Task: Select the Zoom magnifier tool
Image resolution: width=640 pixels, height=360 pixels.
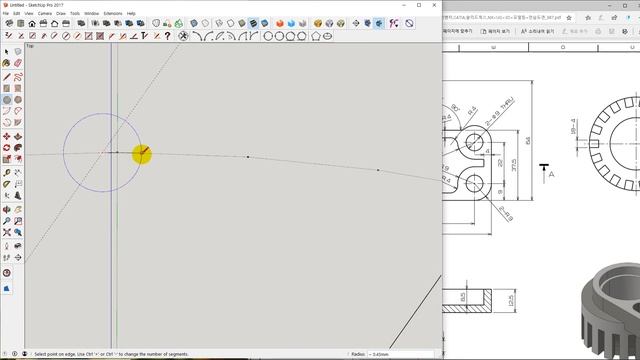Action: 7,221
